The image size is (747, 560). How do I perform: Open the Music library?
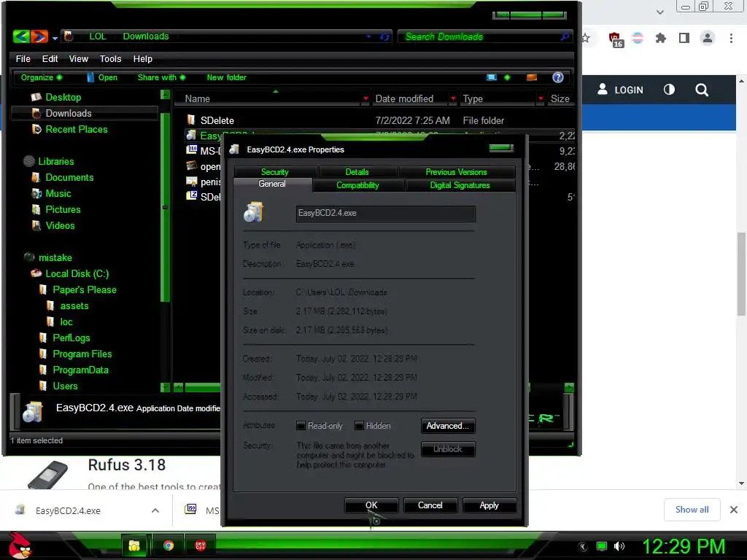click(x=58, y=194)
